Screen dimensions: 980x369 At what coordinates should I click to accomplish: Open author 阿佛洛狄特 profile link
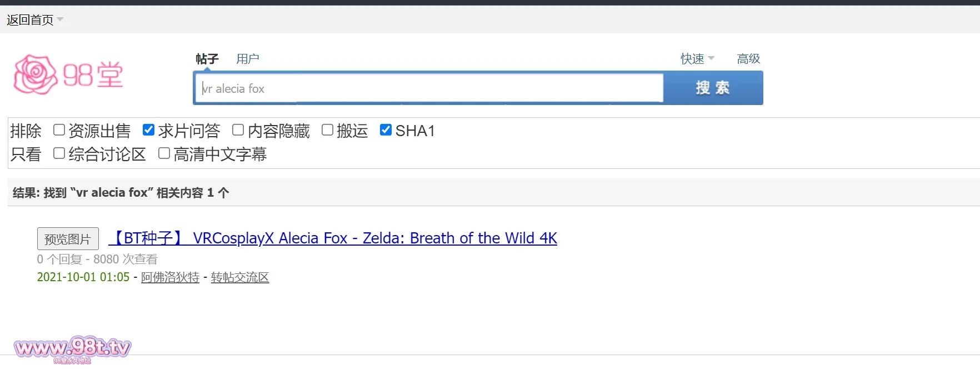170,277
